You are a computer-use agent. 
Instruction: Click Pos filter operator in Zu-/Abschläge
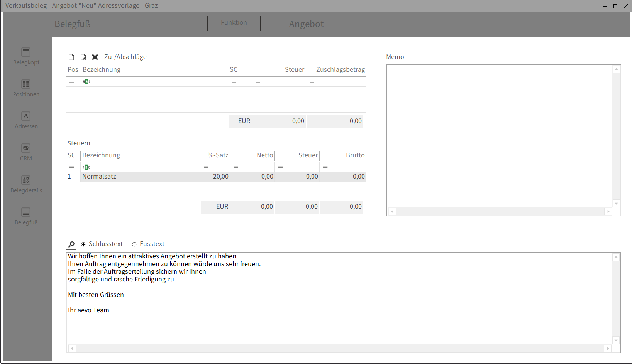[72, 82]
